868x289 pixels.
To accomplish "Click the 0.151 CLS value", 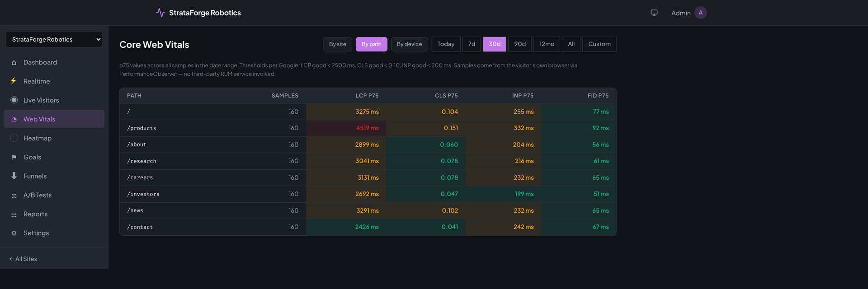I will [x=451, y=128].
